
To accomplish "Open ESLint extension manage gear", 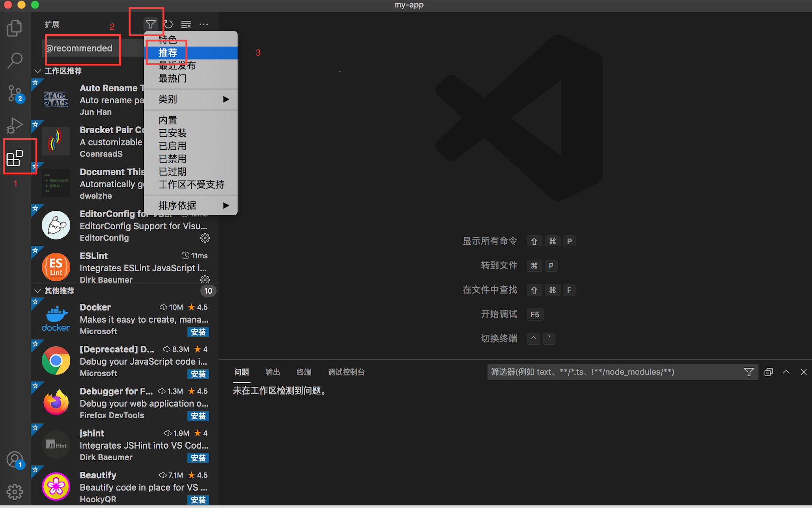I will [205, 279].
